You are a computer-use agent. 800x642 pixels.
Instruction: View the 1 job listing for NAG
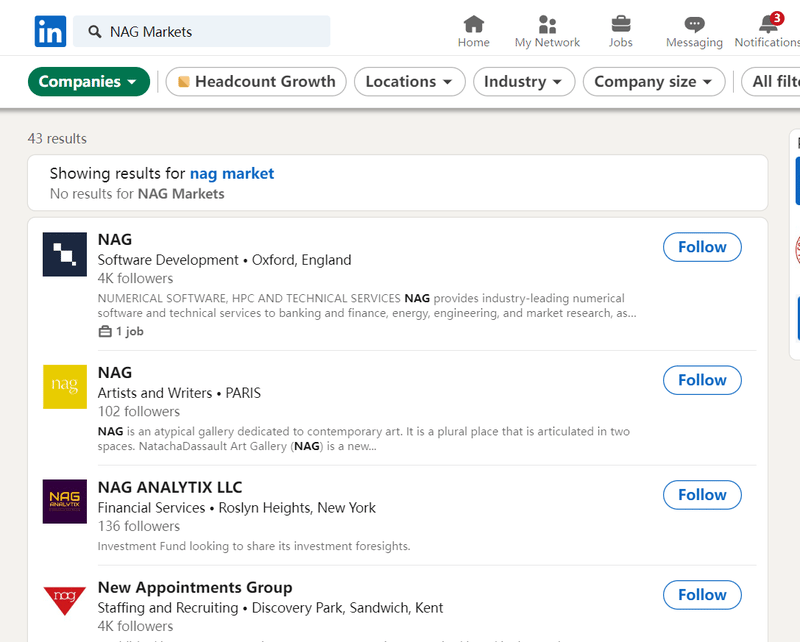click(121, 331)
